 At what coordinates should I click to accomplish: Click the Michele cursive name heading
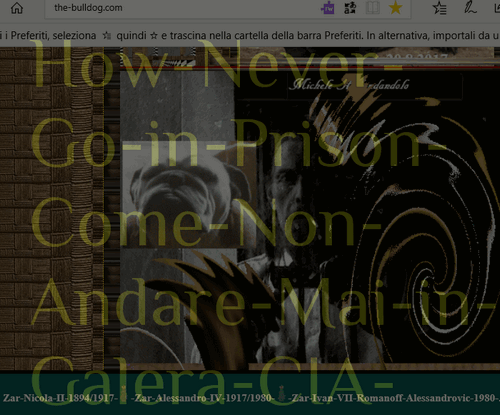coord(349,85)
